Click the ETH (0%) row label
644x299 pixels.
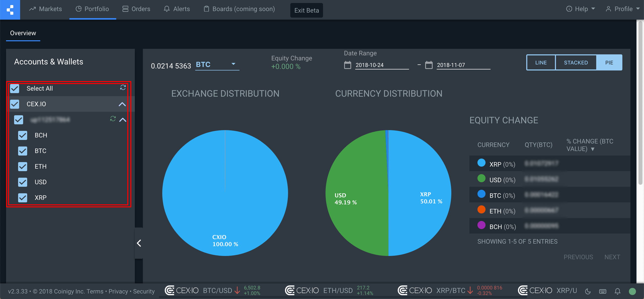tap(502, 211)
